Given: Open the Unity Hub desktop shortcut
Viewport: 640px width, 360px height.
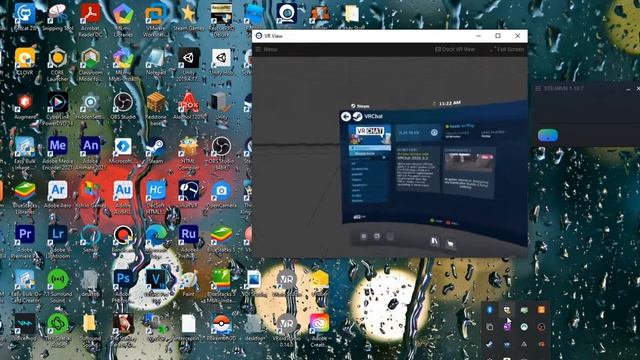Looking at the screenshot, I should (x=221, y=61).
